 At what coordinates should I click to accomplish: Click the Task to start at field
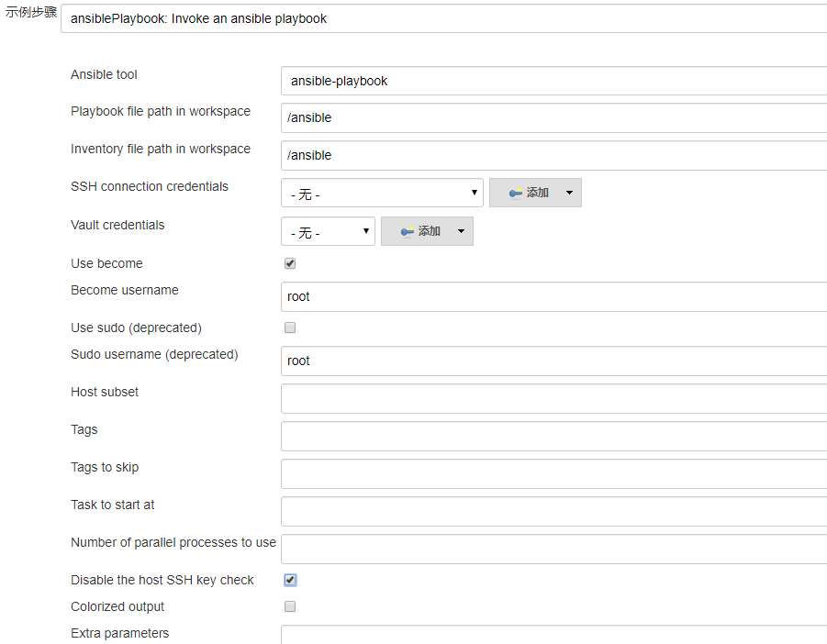pos(553,511)
